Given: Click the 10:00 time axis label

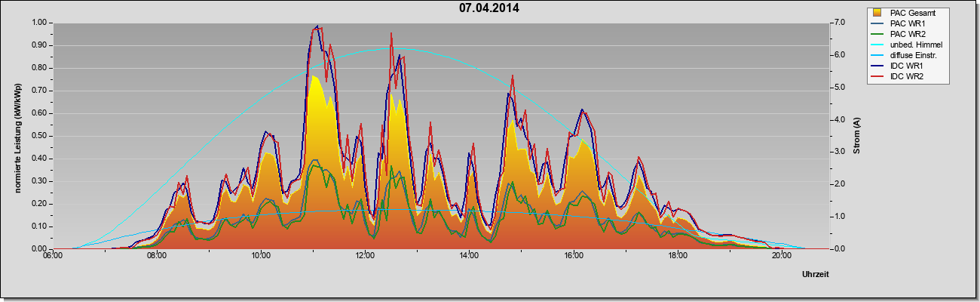Looking at the screenshot, I should [261, 255].
